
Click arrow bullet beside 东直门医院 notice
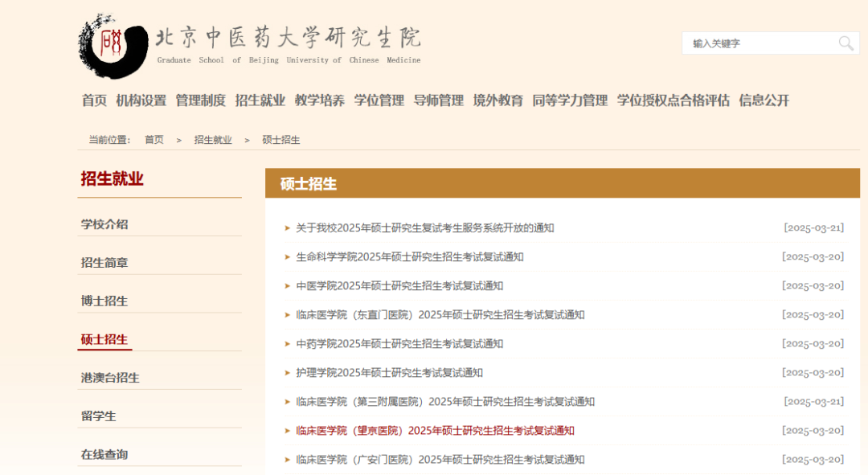(287, 315)
